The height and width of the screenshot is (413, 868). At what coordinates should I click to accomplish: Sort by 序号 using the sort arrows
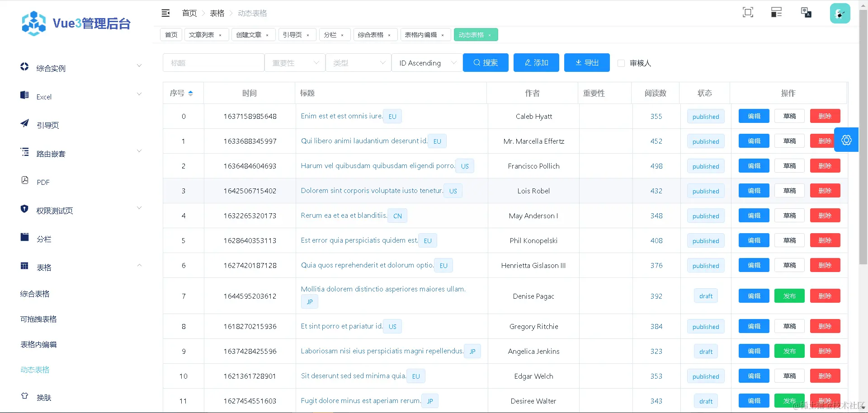pos(190,93)
